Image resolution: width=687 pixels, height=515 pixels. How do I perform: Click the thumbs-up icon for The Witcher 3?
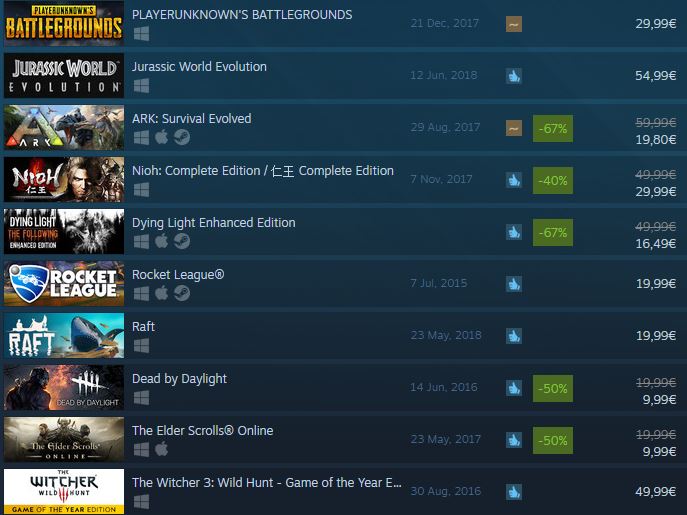pyautogui.click(x=514, y=492)
